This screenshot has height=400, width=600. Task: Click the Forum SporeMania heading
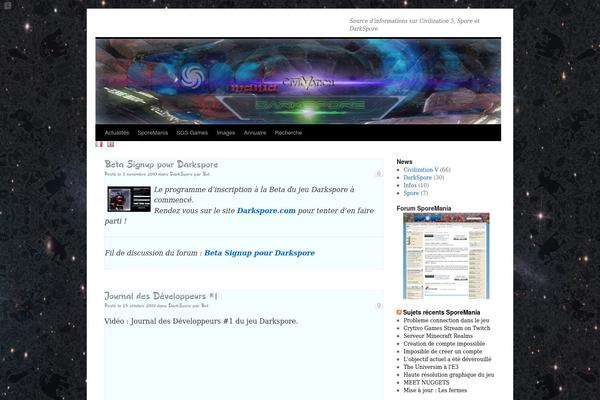[x=424, y=208]
